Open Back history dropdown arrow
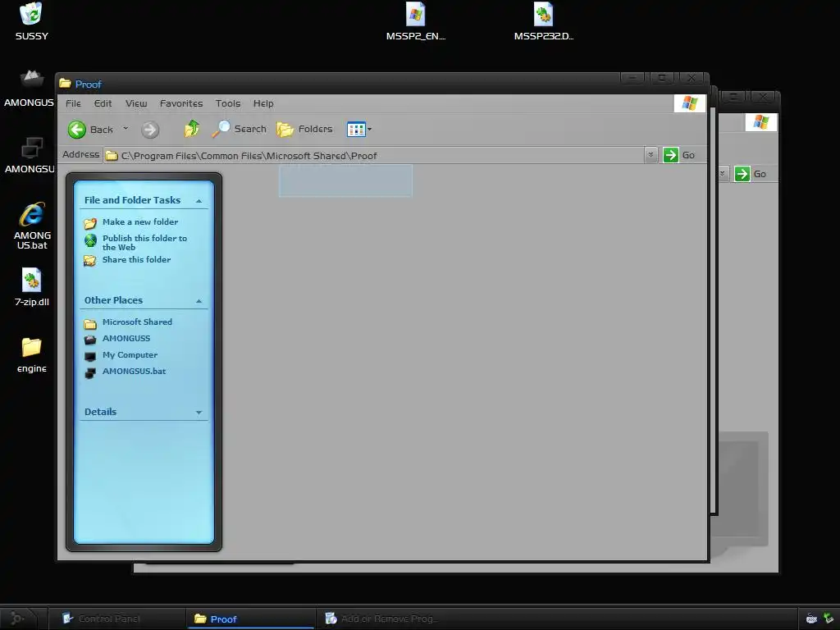This screenshot has width=840, height=630. tap(126, 129)
